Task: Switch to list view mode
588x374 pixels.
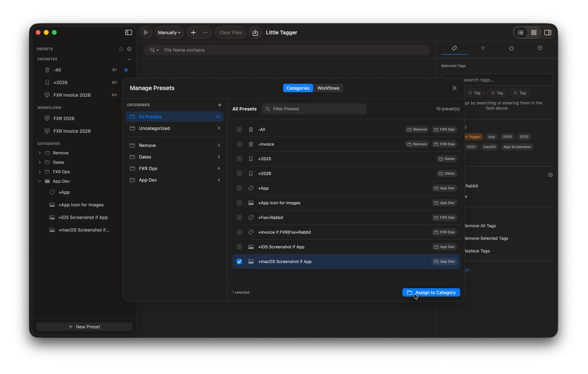Action: (521, 33)
